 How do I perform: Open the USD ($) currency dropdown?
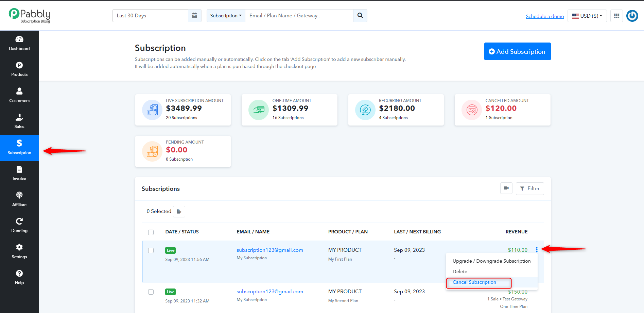tap(587, 16)
